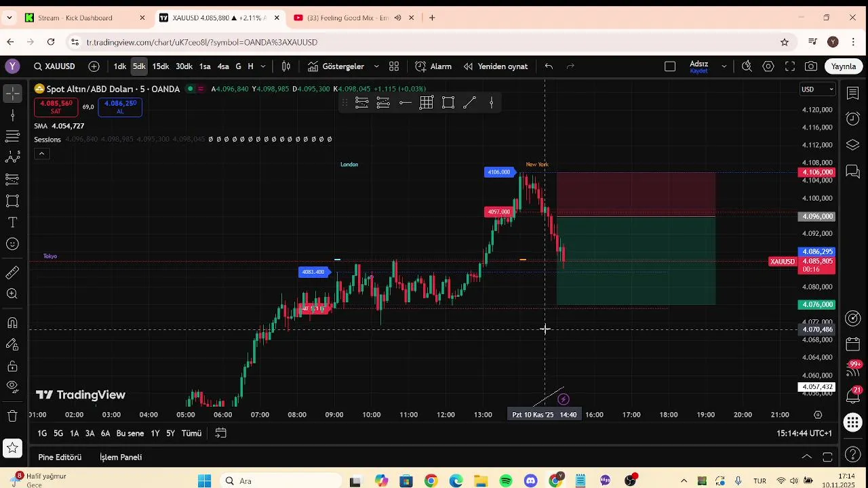
Task: Take a chart snapshot with camera
Action: coord(811,66)
